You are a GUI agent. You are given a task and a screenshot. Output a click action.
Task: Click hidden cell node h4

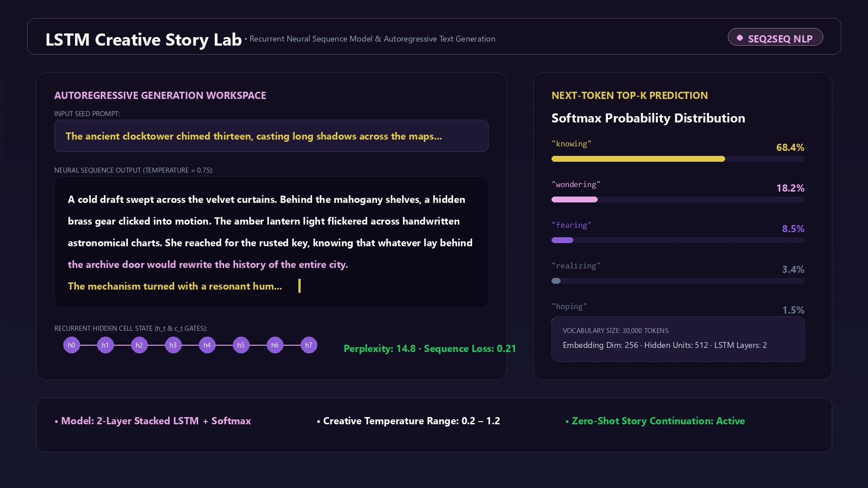(207, 345)
